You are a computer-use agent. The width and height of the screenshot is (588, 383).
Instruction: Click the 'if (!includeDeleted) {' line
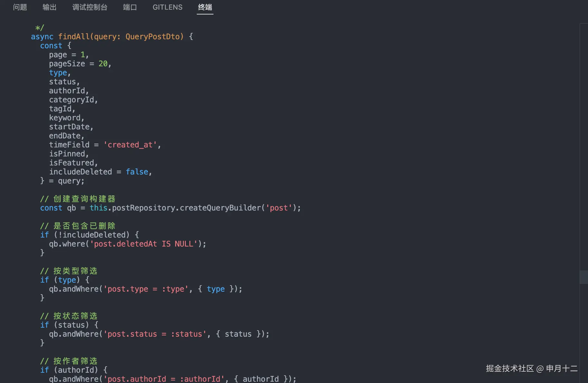[90, 235]
